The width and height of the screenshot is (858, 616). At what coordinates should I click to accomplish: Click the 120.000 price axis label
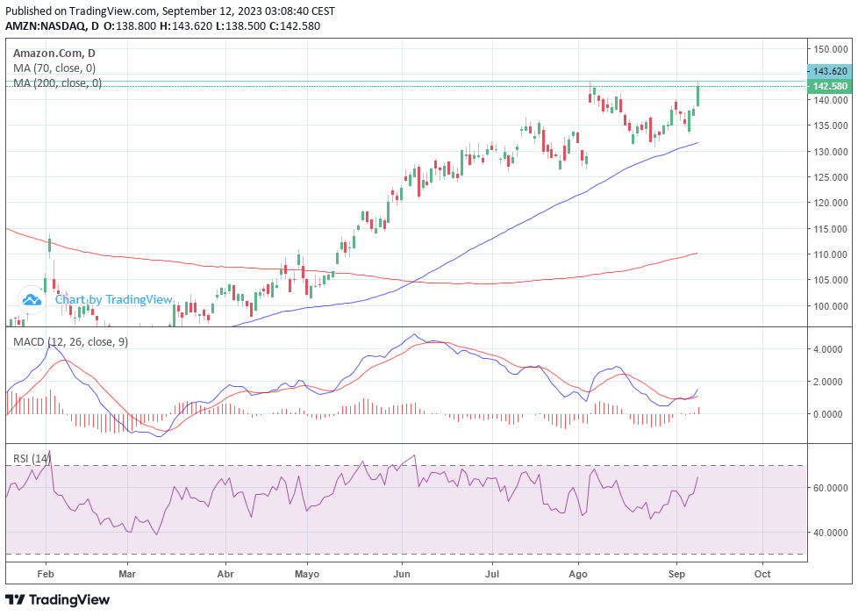point(831,203)
